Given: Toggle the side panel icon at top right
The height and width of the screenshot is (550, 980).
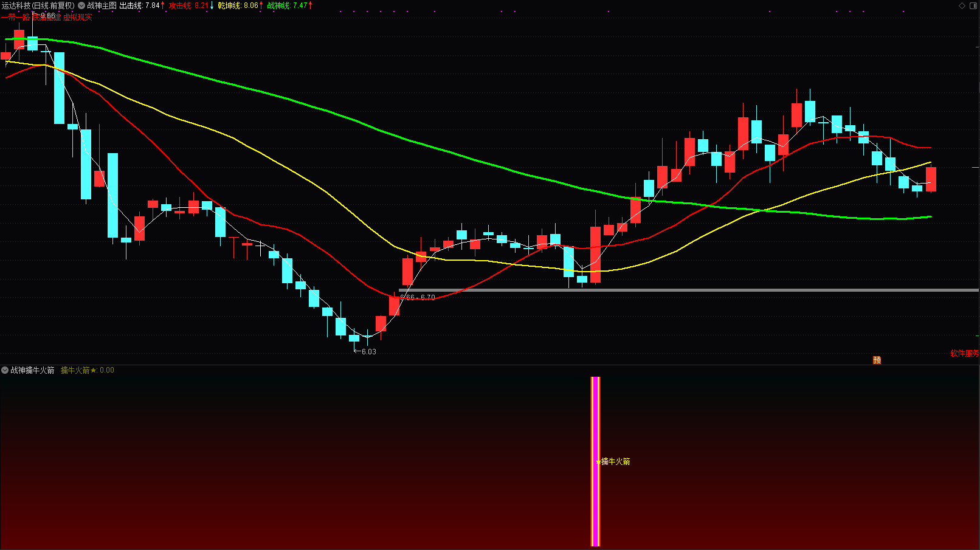Looking at the screenshot, I should 972,5.
